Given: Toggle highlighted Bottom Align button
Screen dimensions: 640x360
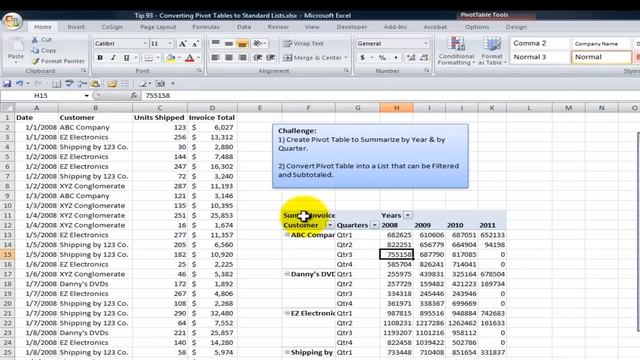Looking at the screenshot, I should [242, 43].
